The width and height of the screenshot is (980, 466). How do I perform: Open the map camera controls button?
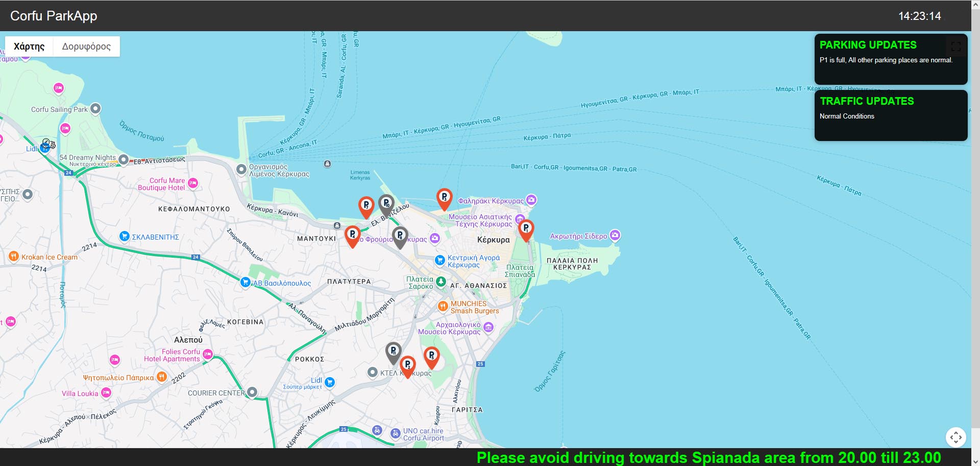[955, 437]
